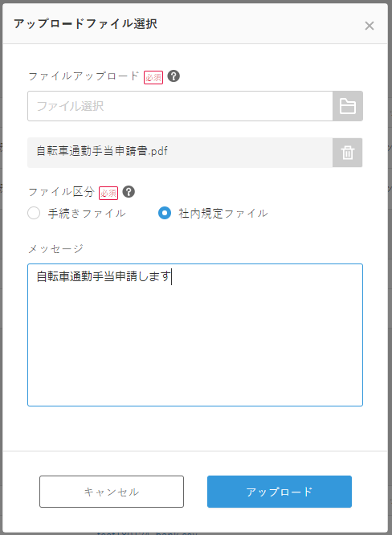This screenshot has width=392, height=535.
Task: Select the 手続きファイル radio circle
Action: pyautogui.click(x=34, y=213)
